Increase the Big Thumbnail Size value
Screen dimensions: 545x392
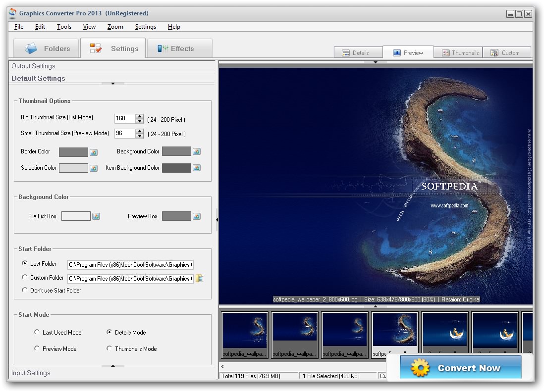pos(139,116)
